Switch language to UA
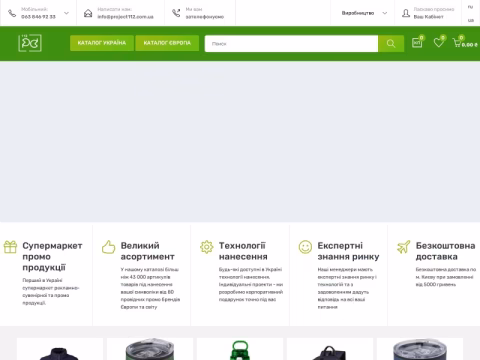480x360 pixels. point(470,20)
